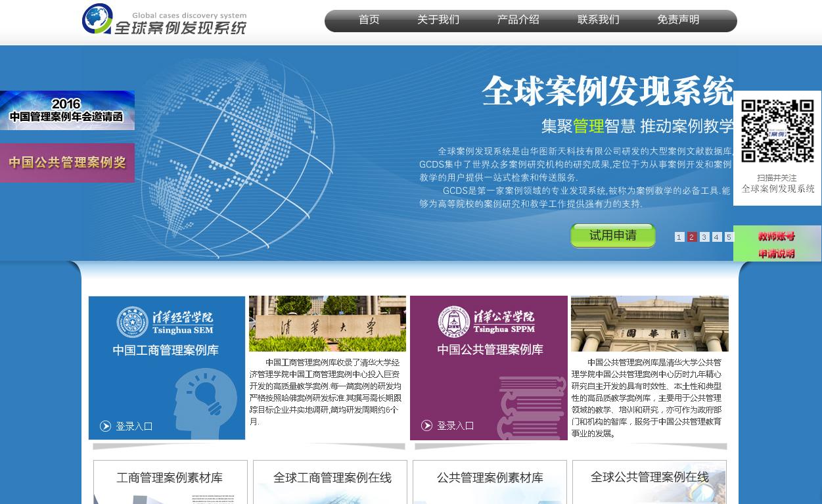The height and width of the screenshot is (504, 822).
Task: Click the 登录入口 arrow icon on 中国公共管理案例库 card
Action: (x=426, y=426)
